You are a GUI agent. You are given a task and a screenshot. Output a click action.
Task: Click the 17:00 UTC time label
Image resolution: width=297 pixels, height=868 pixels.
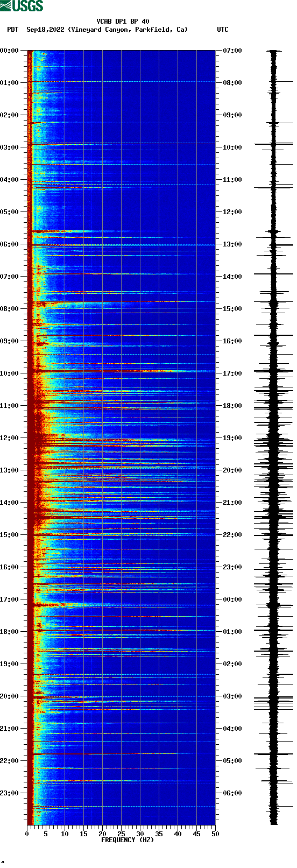pyautogui.click(x=232, y=373)
